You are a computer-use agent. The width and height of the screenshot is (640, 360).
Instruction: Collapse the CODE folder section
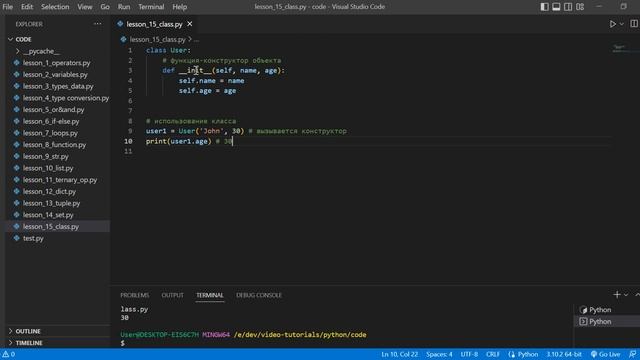pos(23,39)
